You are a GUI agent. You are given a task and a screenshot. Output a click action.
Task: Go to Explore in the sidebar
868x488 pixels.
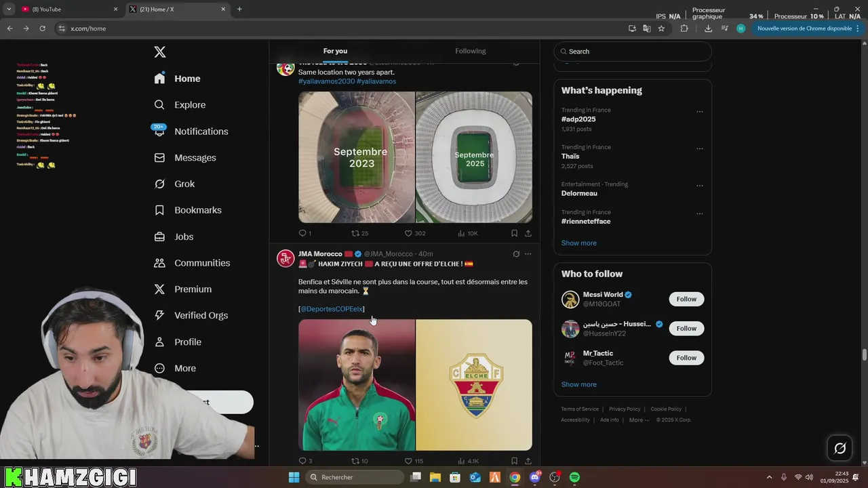pyautogui.click(x=180, y=105)
